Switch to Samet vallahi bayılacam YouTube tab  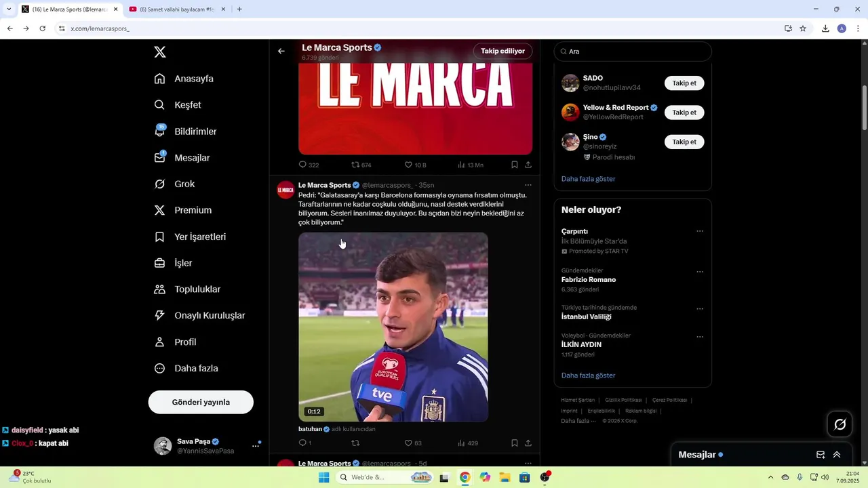(x=176, y=9)
